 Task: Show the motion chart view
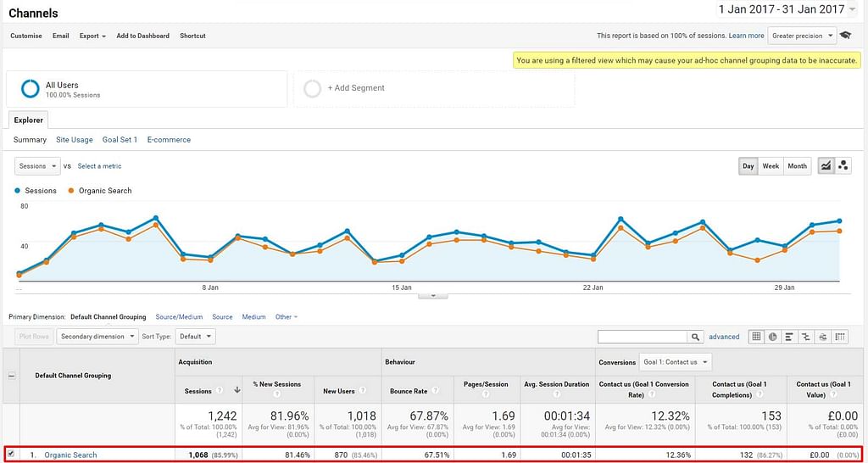pyautogui.click(x=843, y=166)
